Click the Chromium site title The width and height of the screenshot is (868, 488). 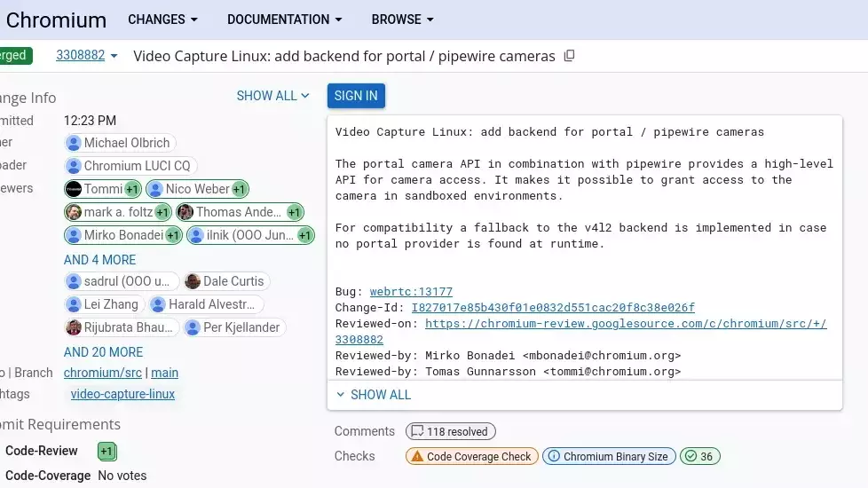pyautogui.click(x=56, y=20)
